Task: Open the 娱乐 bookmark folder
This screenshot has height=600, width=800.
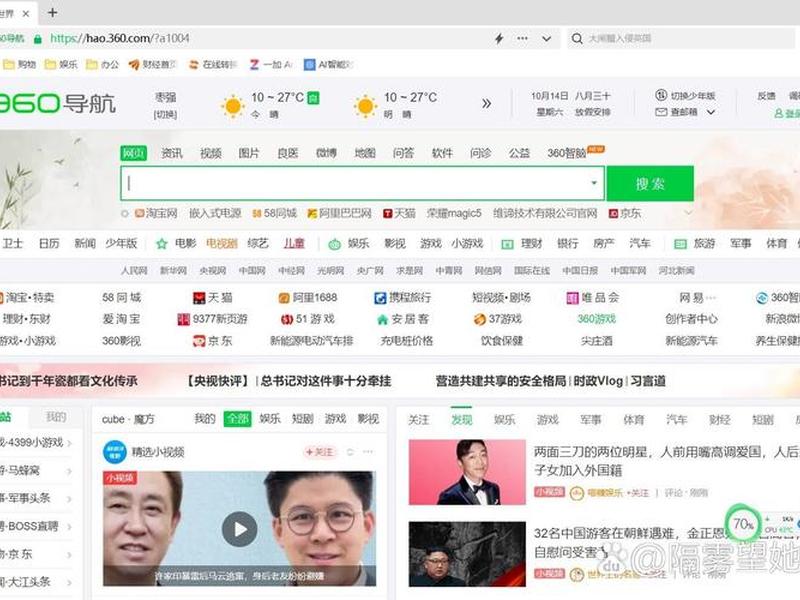Action: point(61,64)
